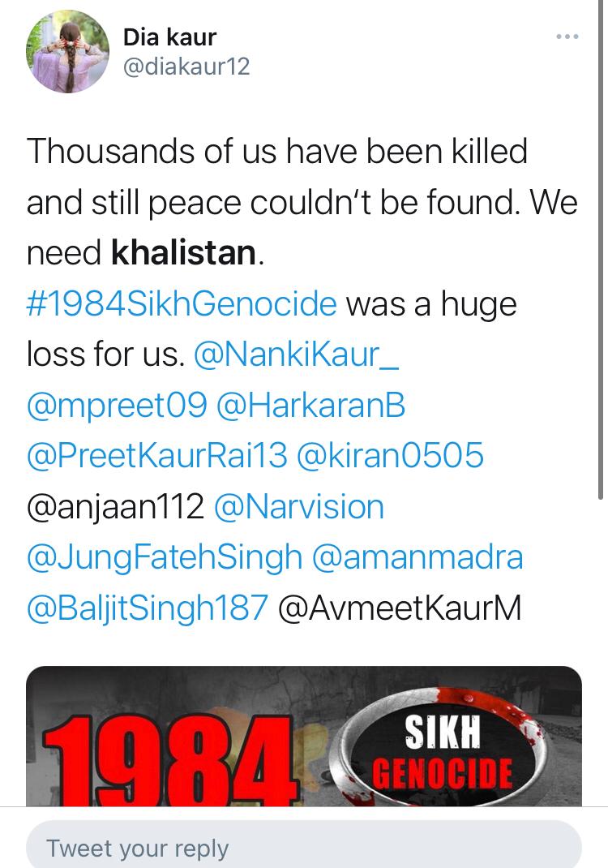Viewport: 608px width, 868px height.
Task: Focus the Tweet your reply field
Action: (304, 846)
